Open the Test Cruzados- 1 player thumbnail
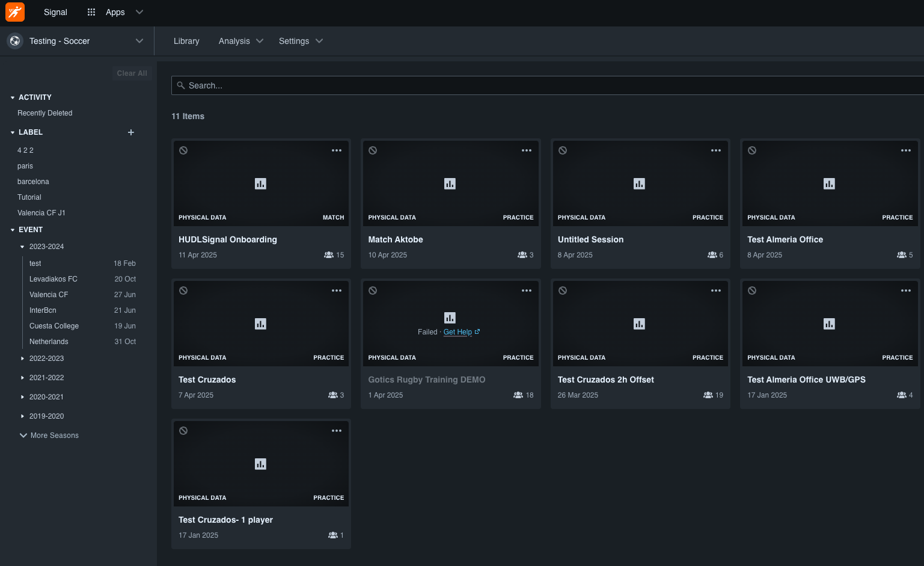 [261, 464]
